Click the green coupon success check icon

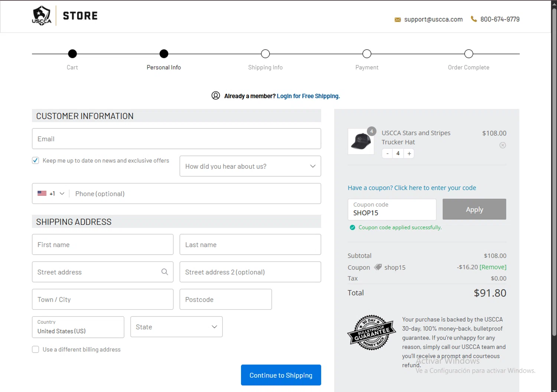click(x=352, y=228)
